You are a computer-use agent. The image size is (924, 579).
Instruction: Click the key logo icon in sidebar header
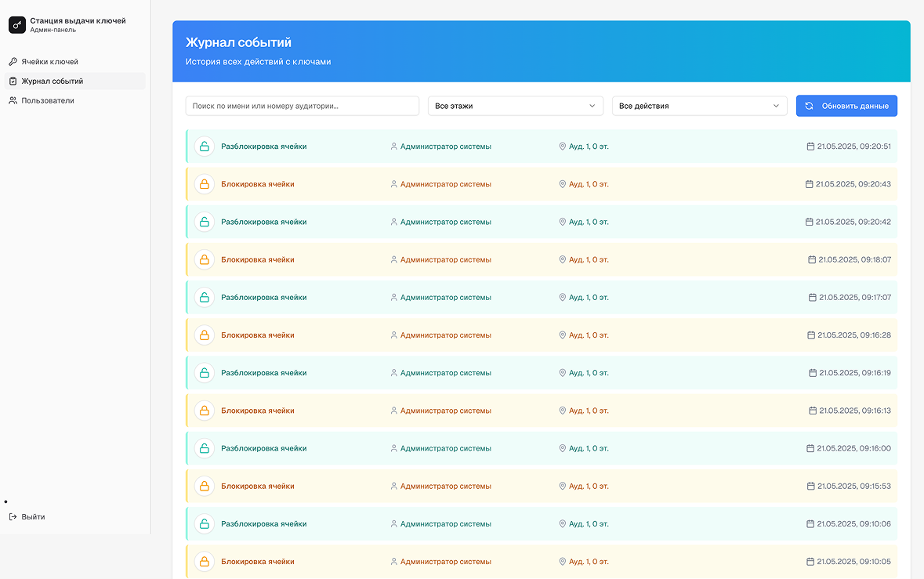(17, 25)
